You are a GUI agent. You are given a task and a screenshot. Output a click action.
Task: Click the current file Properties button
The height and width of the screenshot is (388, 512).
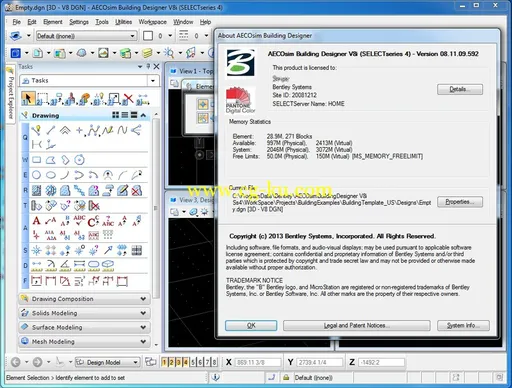coord(460,202)
